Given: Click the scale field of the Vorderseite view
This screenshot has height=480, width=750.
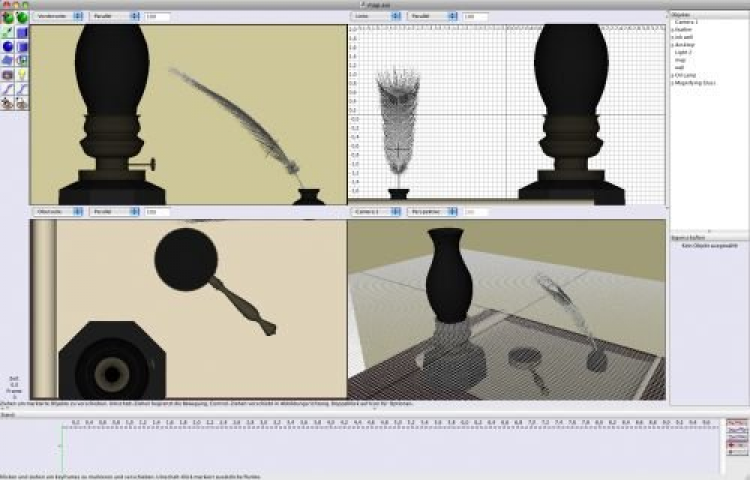Looking at the screenshot, I should pyautogui.click(x=157, y=17).
